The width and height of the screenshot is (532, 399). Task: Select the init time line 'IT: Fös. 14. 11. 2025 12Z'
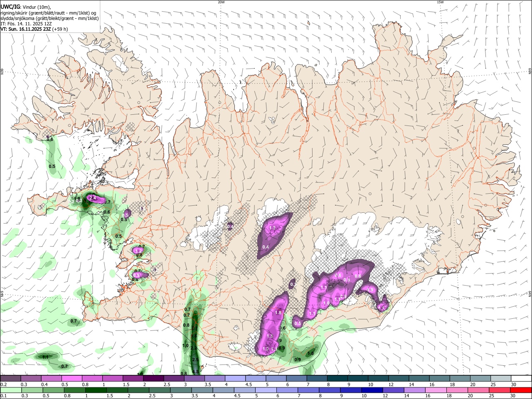pos(26,24)
